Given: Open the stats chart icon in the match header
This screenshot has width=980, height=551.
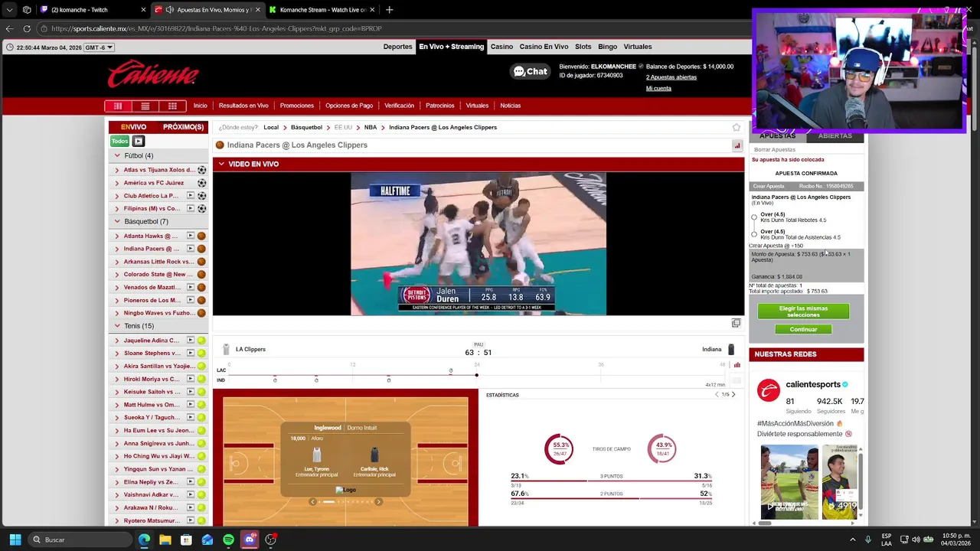Looking at the screenshot, I should pos(737,145).
